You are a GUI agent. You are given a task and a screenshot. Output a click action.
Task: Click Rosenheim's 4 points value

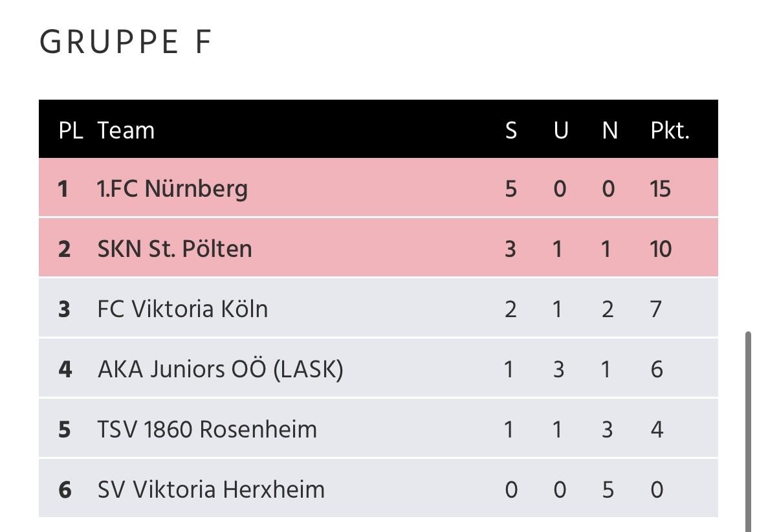click(657, 429)
